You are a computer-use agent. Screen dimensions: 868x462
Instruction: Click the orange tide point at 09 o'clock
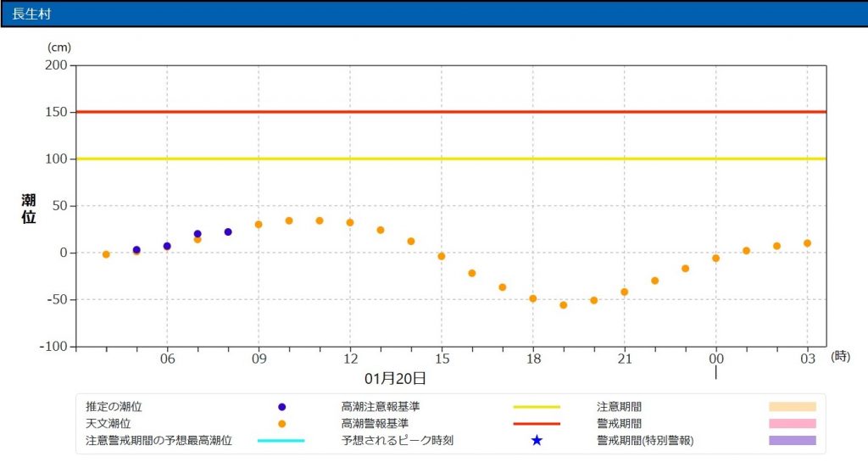tap(259, 225)
